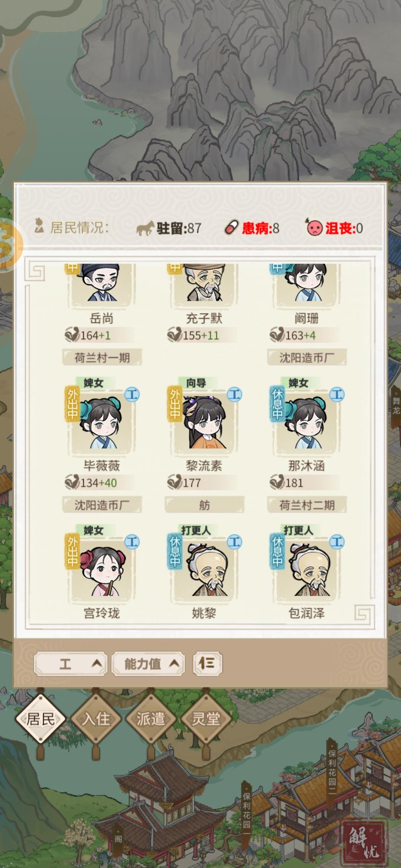Click 外出中 status tag on 宫玲珑
401x868 pixels.
[72, 552]
